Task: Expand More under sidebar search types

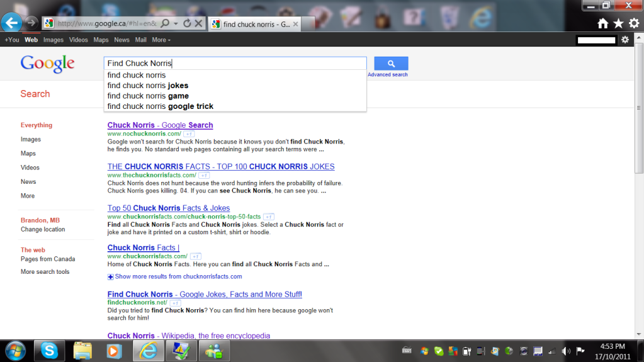Action: coord(28,196)
